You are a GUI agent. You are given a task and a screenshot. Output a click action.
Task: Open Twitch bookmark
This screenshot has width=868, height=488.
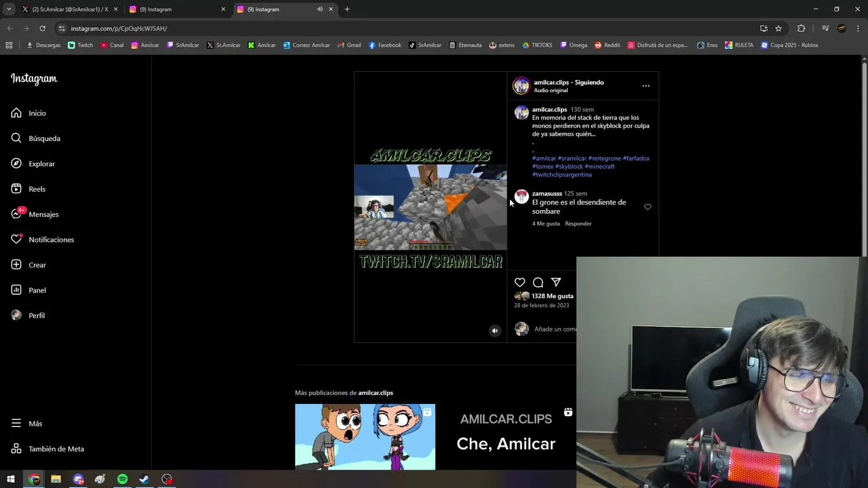(81, 45)
